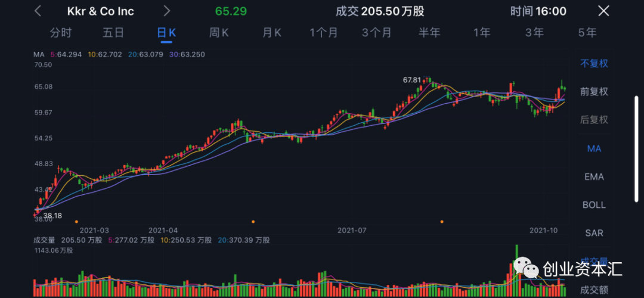Select 后复权 backward-adjusted price option
The width and height of the screenshot is (644, 298).
coord(594,120)
